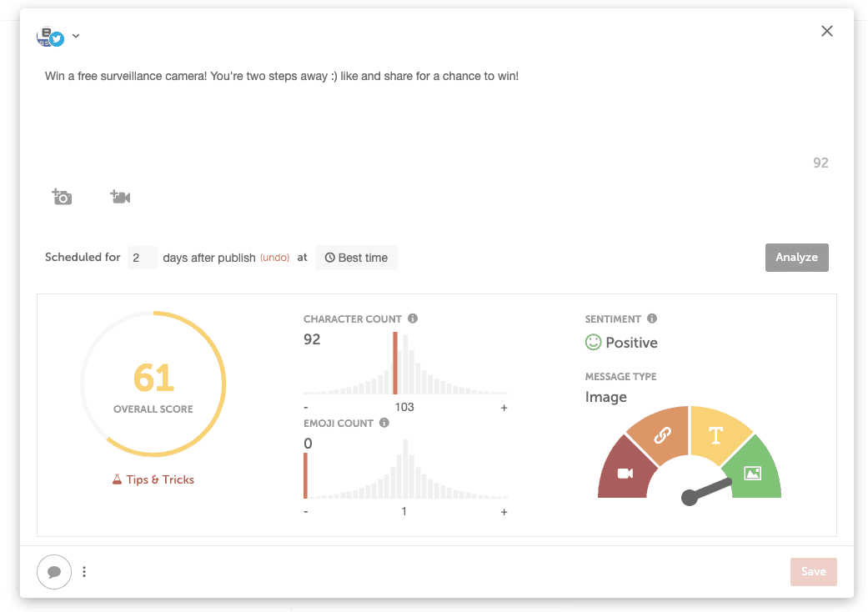Click the video segment on message type gauge
This screenshot has height=612, width=868.
click(x=625, y=473)
